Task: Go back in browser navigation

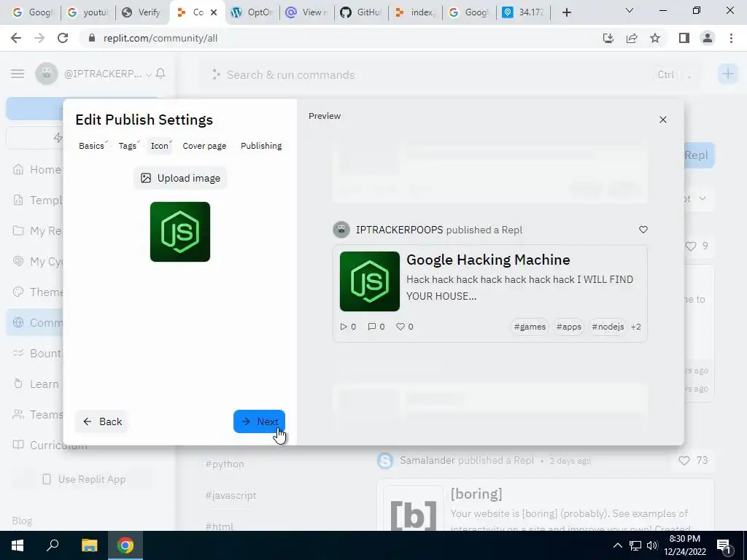Action: (x=16, y=38)
